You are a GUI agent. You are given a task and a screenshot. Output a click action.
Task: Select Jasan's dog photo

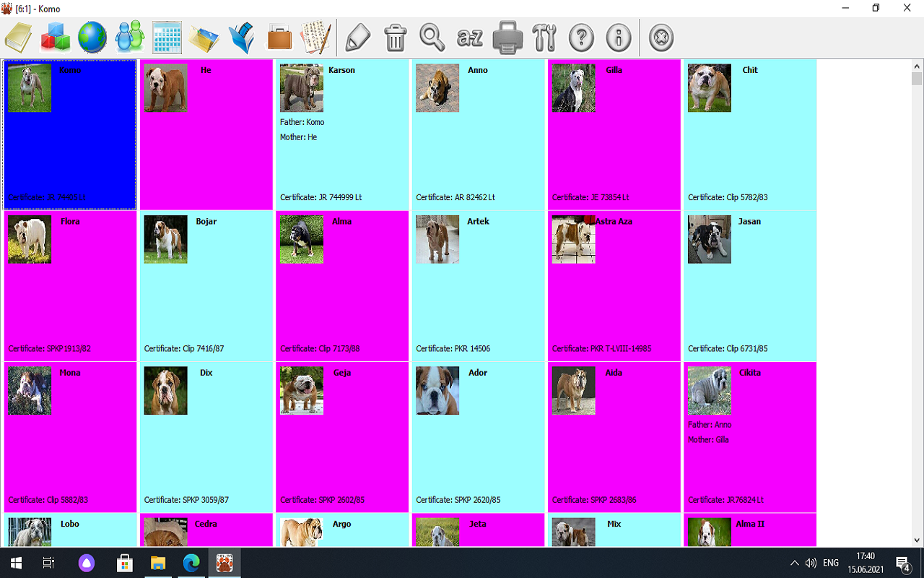(x=710, y=239)
